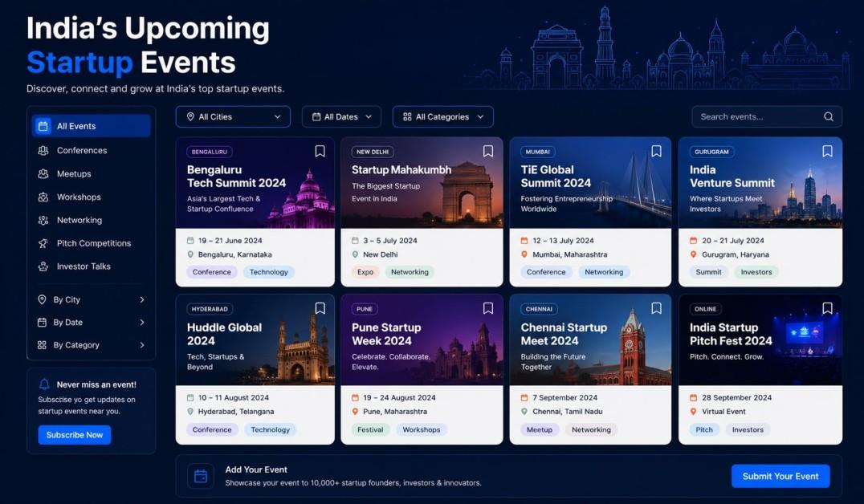Select All Events in sidebar
864x504 pixels.
pyautogui.click(x=92, y=125)
